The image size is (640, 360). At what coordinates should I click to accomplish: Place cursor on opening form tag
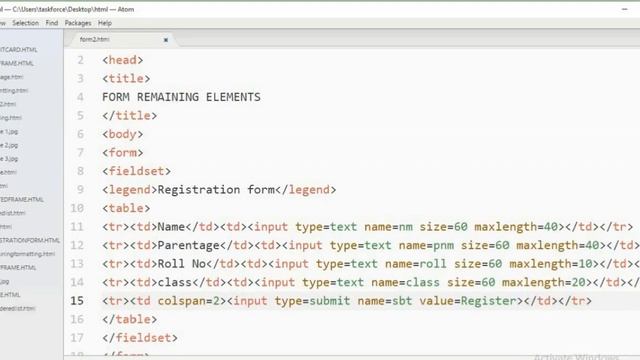click(122, 153)
